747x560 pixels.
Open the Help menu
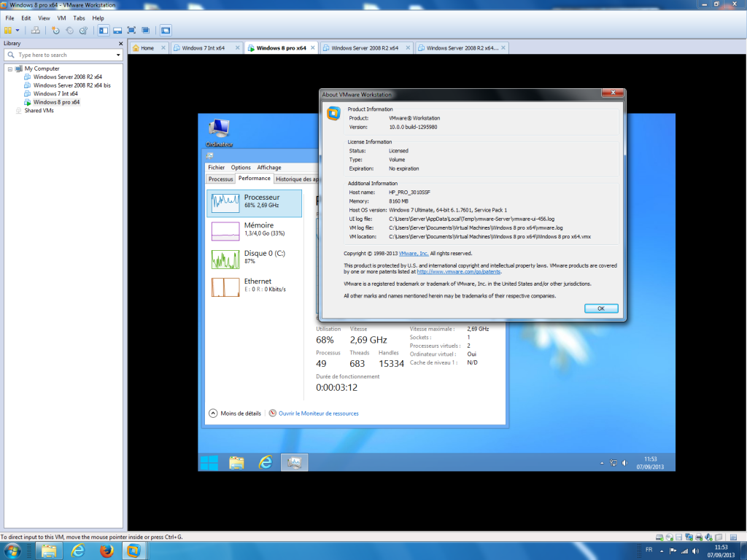click(x=98, y=18)
